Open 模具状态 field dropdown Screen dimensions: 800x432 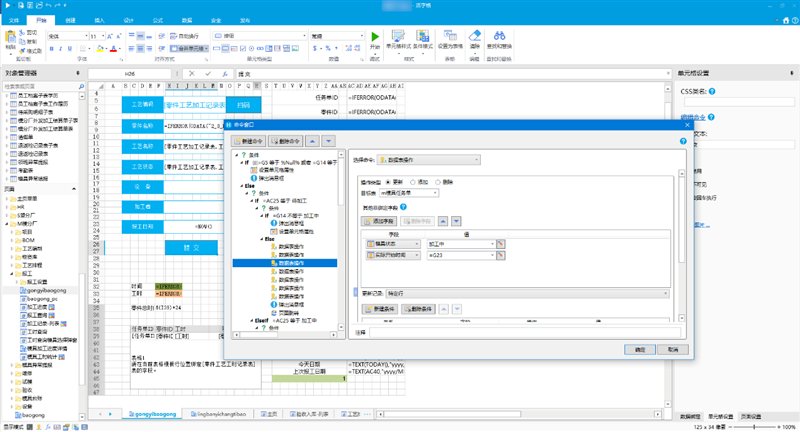pos(393,244)
